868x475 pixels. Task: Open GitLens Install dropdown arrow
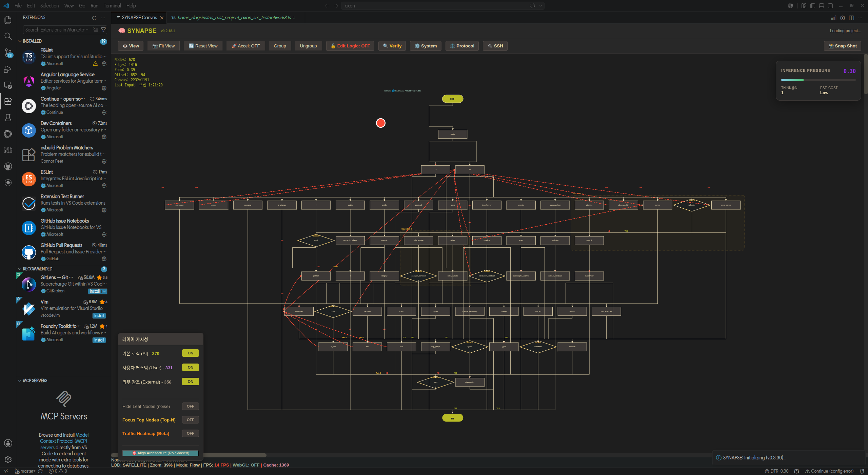pyautogui.click(x=104, y=291)
